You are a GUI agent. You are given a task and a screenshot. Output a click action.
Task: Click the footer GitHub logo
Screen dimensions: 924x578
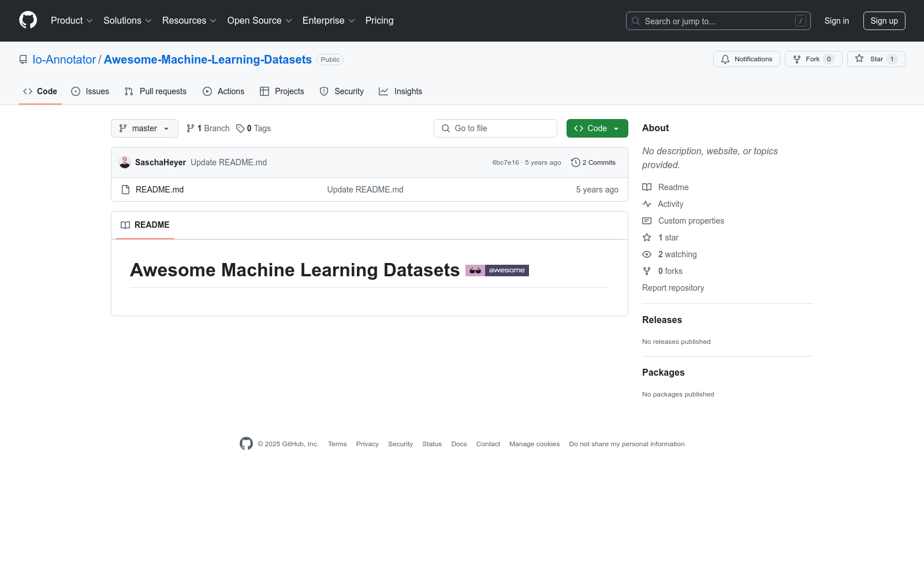click(x=246, y=443)
